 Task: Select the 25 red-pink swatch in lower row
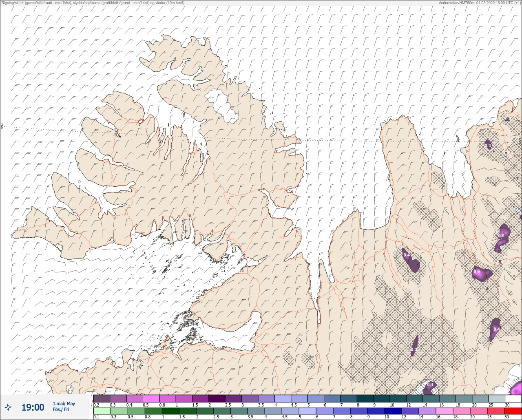click(497, 411)
